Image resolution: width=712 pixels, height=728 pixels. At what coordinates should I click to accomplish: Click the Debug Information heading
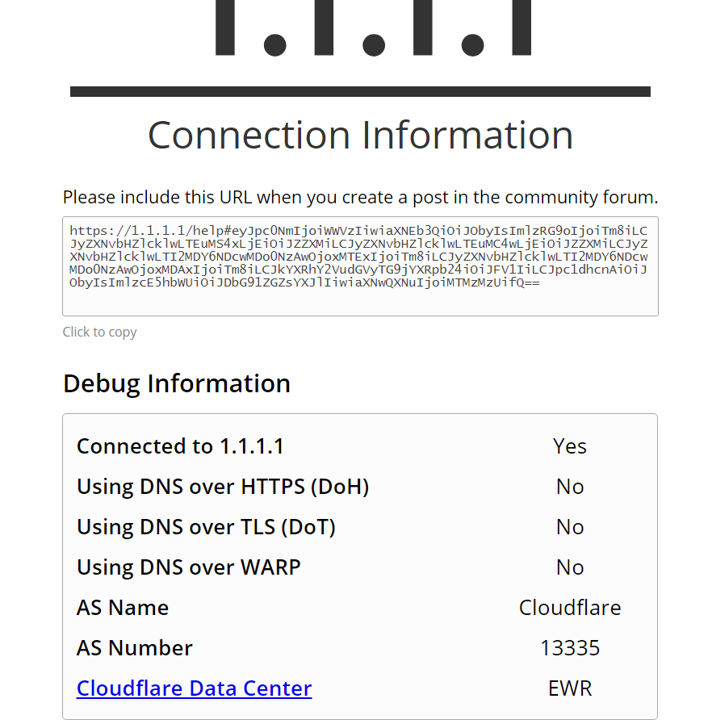pyautogui.click(x=177, y=383)
